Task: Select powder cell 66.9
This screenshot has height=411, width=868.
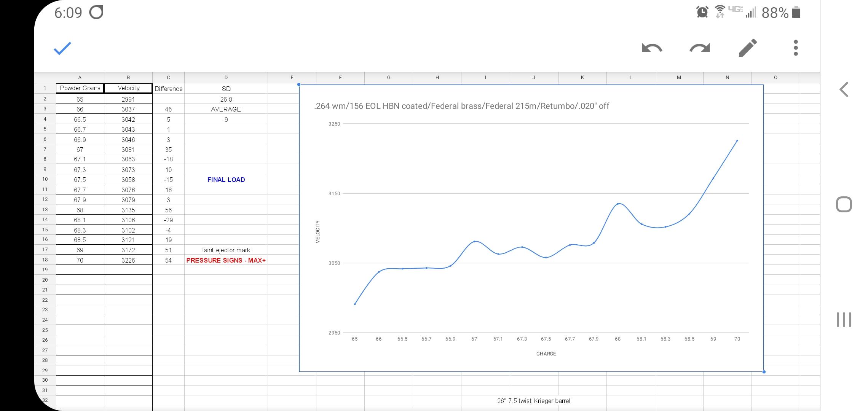Action: 80,139
